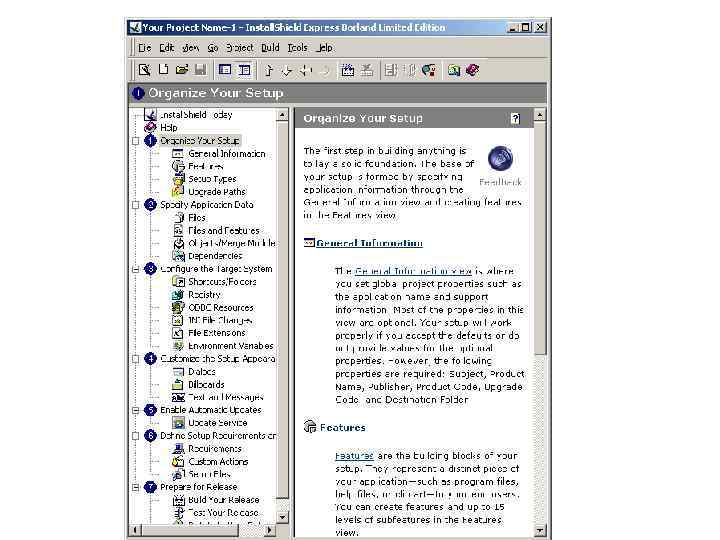Click the build release toolbar icon
Viewport: 720px width, 540px height.
tap(348, 70)
